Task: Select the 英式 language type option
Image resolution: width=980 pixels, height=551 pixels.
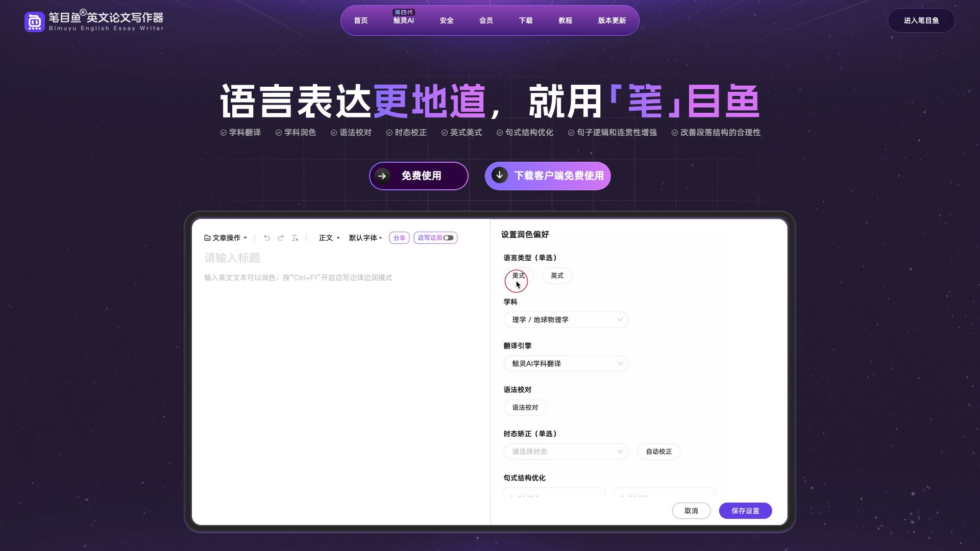Action: tap(557, 275)
